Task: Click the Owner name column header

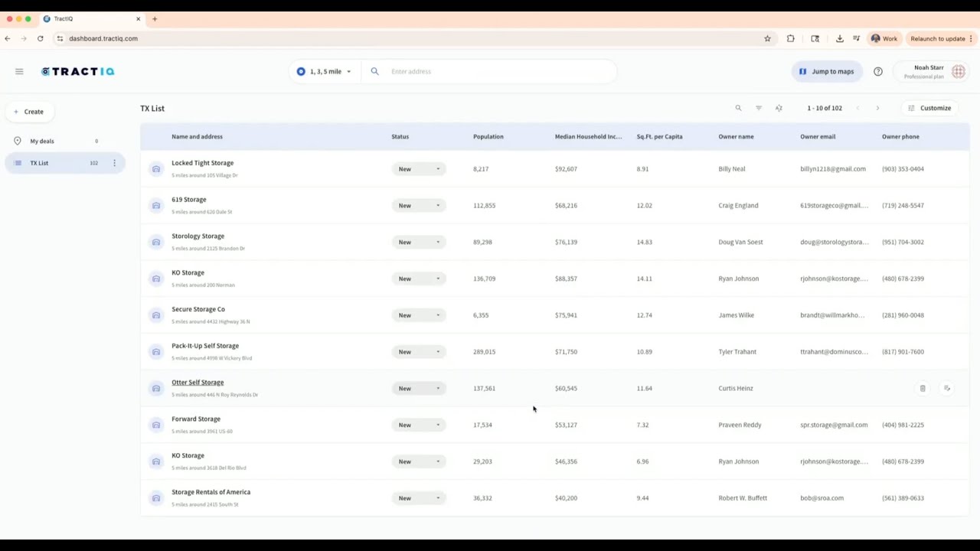Action: 736,136
